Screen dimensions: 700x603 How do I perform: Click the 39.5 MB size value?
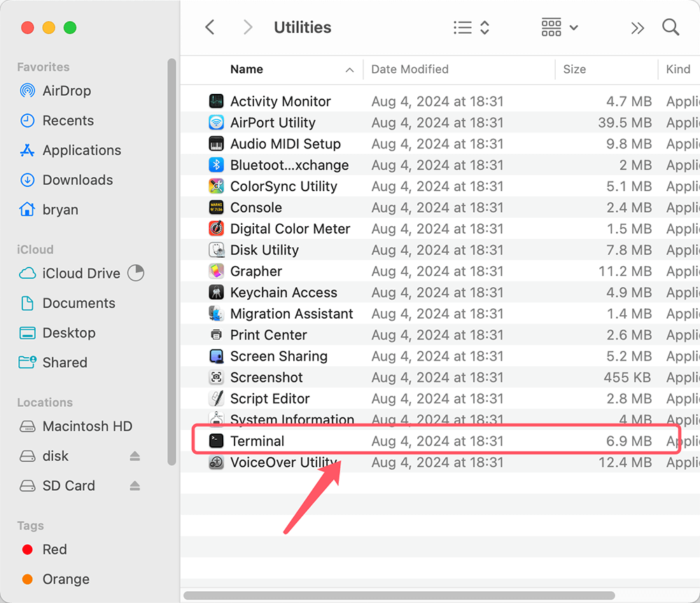tap(625, 123)
